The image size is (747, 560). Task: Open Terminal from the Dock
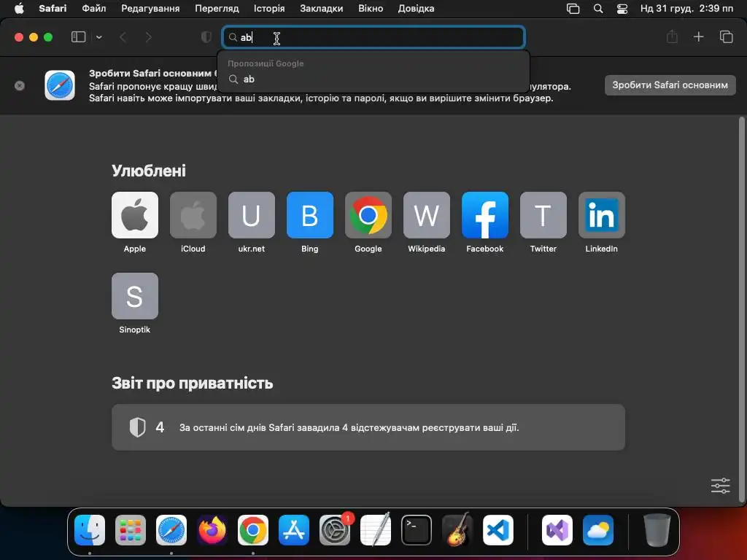point(417,530)
